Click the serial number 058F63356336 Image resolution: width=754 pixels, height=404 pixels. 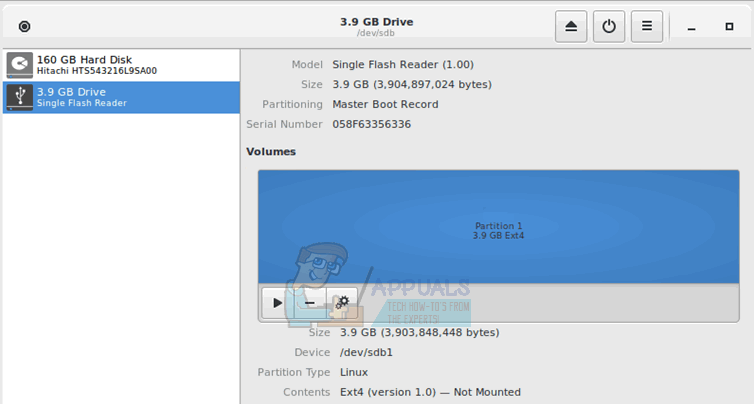coord(371,124)
